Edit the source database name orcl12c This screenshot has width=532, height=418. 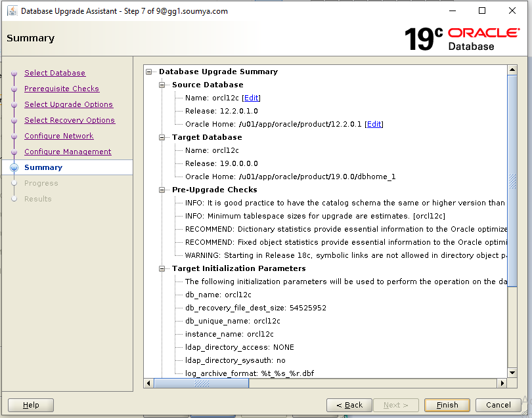point(252,98)
